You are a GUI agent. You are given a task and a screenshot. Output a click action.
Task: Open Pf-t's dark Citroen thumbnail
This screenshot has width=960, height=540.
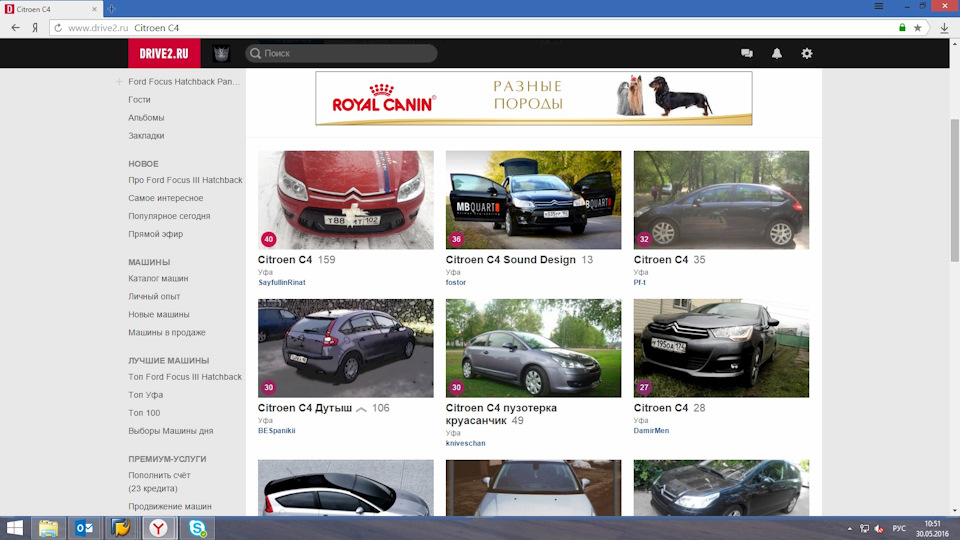coord(721,200)
